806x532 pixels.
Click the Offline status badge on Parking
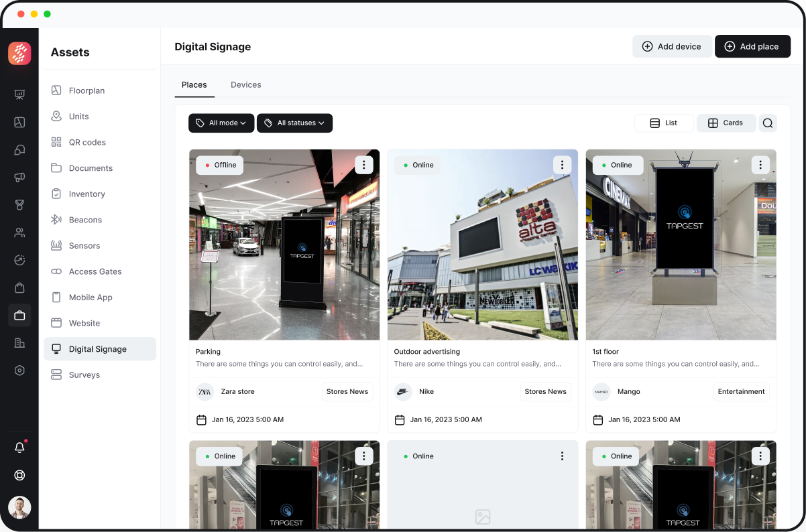click(x=220, y=165)
